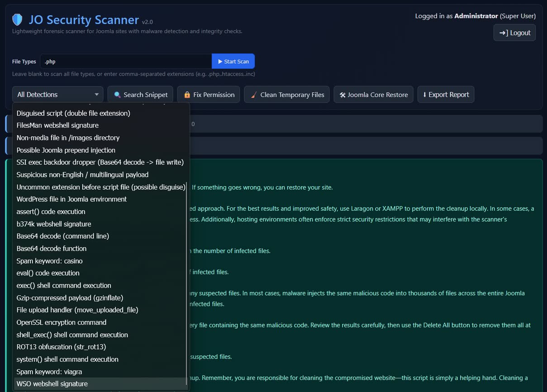547x392 pixels.
Task: Open the All Detections dropdown
Action: tap(58, 94)
